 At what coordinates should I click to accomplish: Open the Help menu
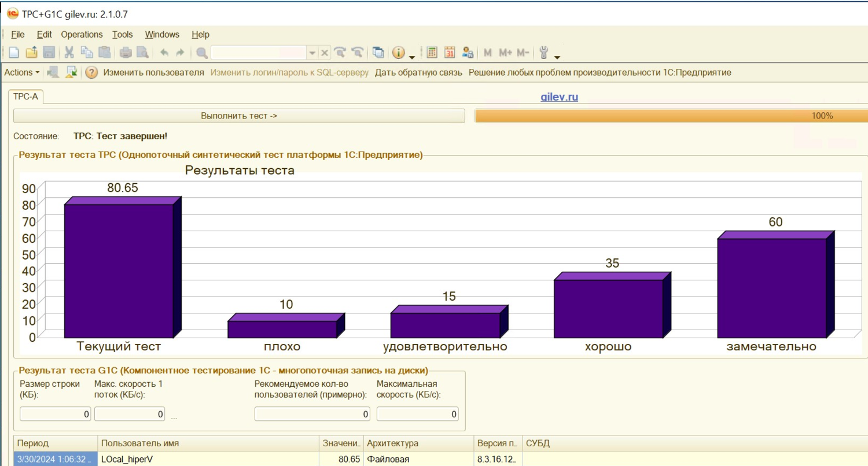(200, 34)
